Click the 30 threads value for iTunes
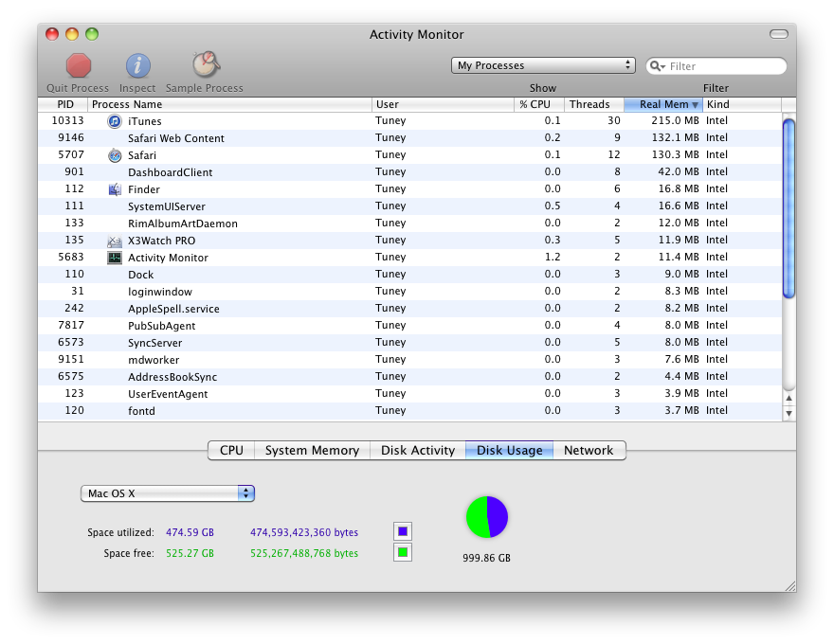The height and width of the screenshot is (644, 834). (x=614, y=120)
